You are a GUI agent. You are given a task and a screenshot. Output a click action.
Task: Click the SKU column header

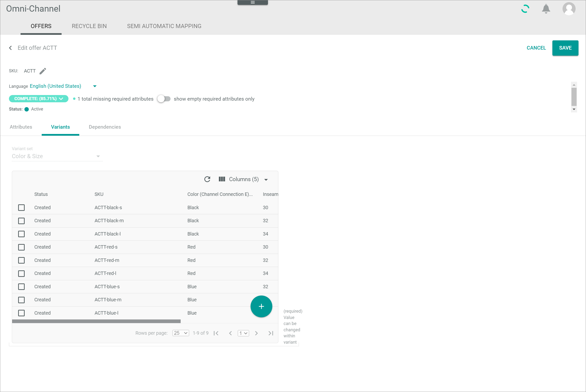(99, 194)
